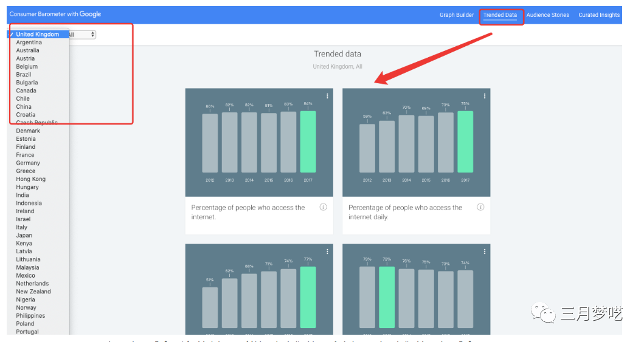Switch to the Graph Builder tab

pyautogui.click(x=456, y=15)
